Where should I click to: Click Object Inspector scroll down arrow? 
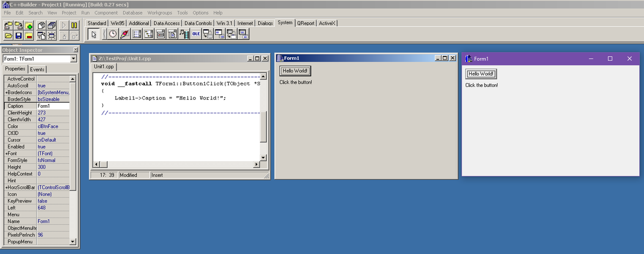coord(73,242)
